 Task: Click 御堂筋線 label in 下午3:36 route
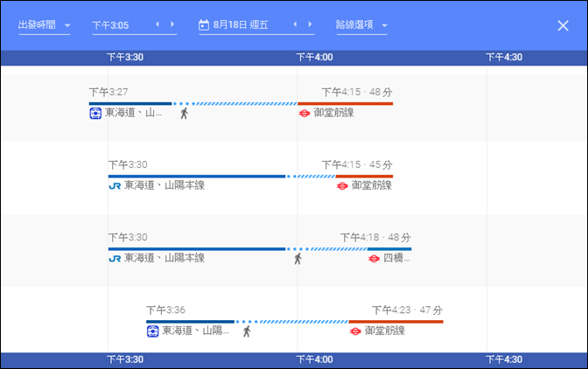tap(385, 331)
